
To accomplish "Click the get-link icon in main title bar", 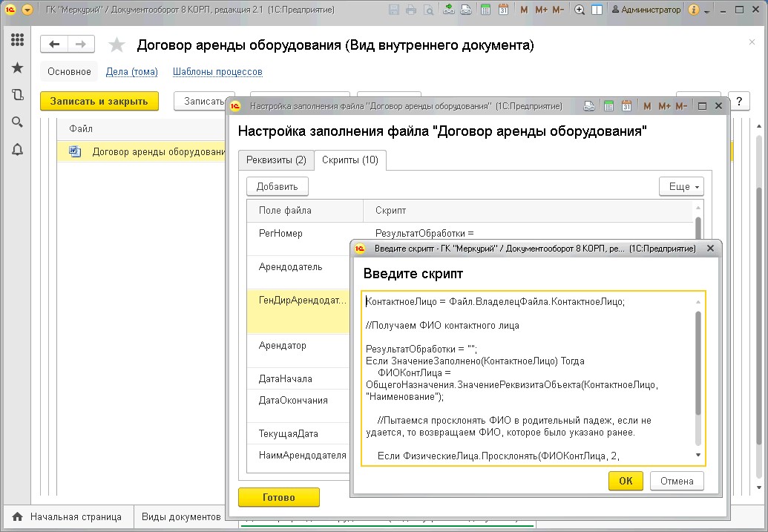I will point(449,10).
